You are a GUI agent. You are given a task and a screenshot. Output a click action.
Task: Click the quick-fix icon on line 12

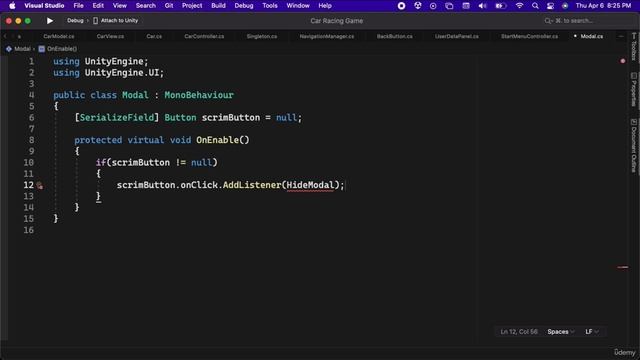coord(40,186)
